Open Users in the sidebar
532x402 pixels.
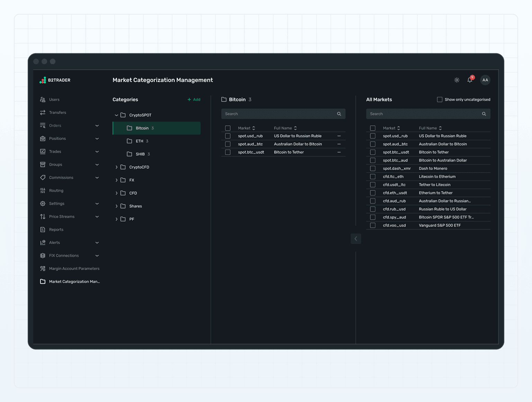coord(54,100)
